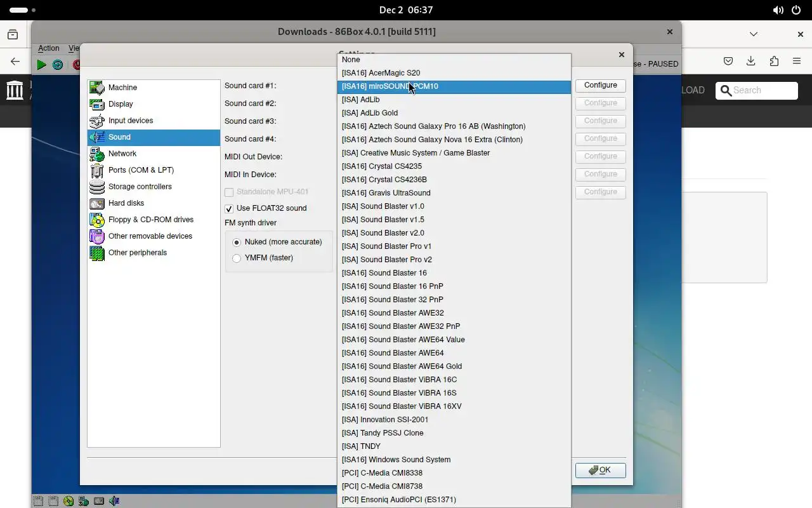Screen dimensions: 812x508
Task: Select Nuked (more accurate) FM synth driver
Action: point(237,243)
